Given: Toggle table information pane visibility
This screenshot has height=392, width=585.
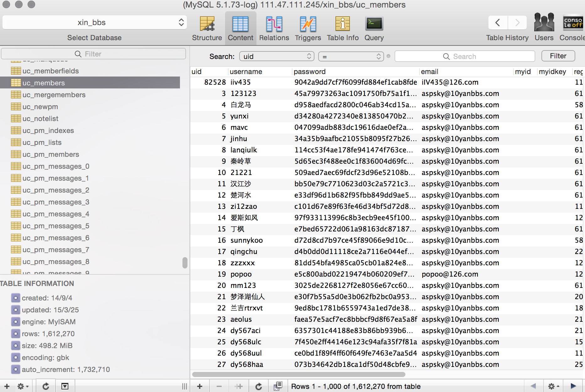Looking at the screenshot, I should (65, 386).
